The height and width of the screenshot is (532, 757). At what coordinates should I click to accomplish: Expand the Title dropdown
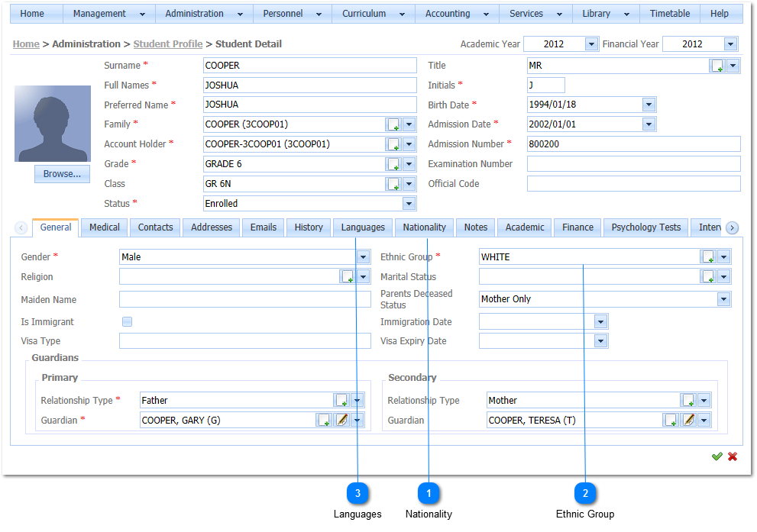(x=733, y=66)
